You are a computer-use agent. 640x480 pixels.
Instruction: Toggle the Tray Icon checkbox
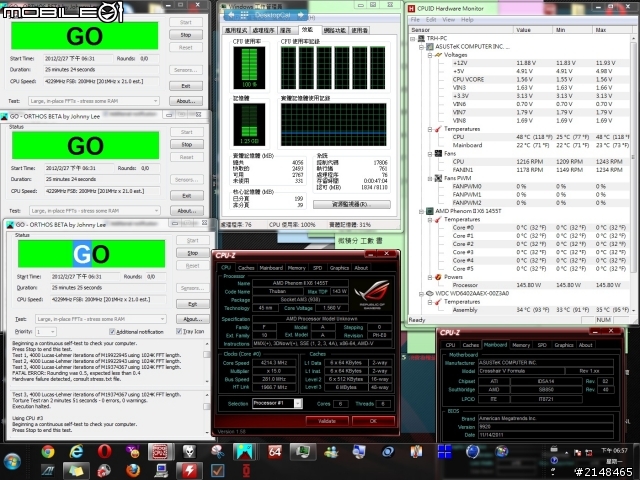[179, 331]
